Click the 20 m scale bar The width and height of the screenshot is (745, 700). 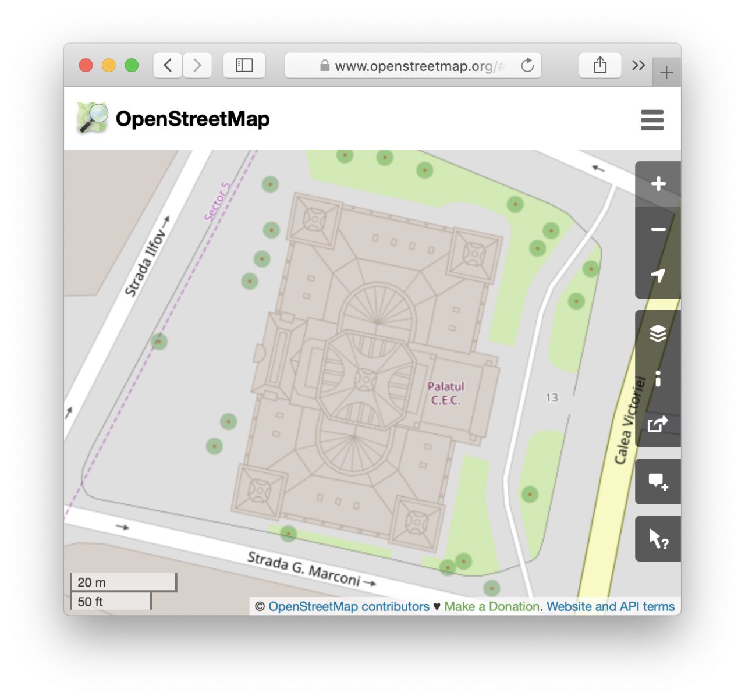pyautogui.click(x=123, y=582)
